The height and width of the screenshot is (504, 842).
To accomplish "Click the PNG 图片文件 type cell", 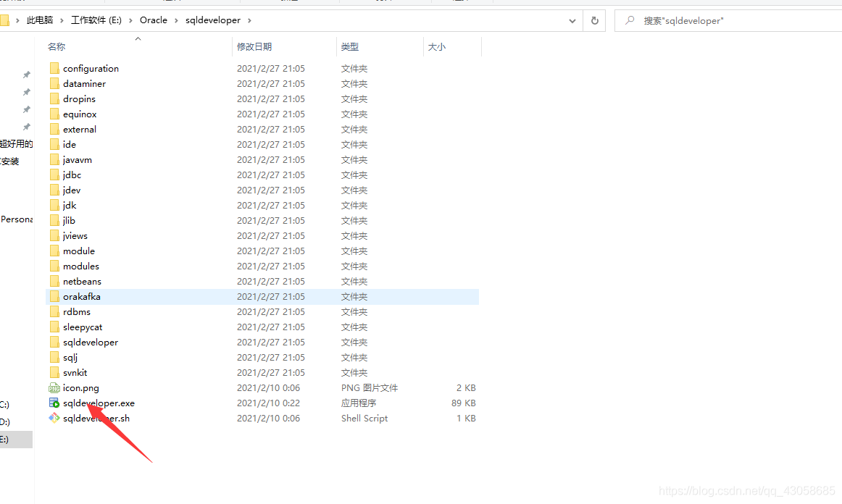I will tap(370, 387).
